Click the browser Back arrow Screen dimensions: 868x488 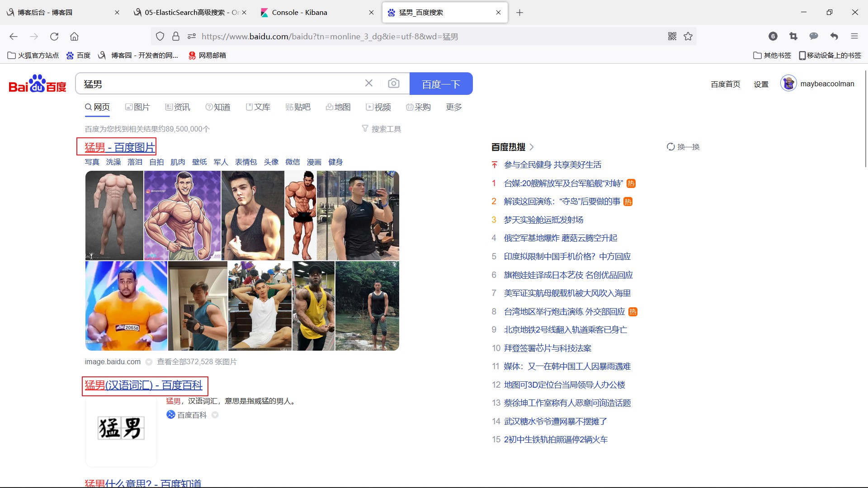14,36
